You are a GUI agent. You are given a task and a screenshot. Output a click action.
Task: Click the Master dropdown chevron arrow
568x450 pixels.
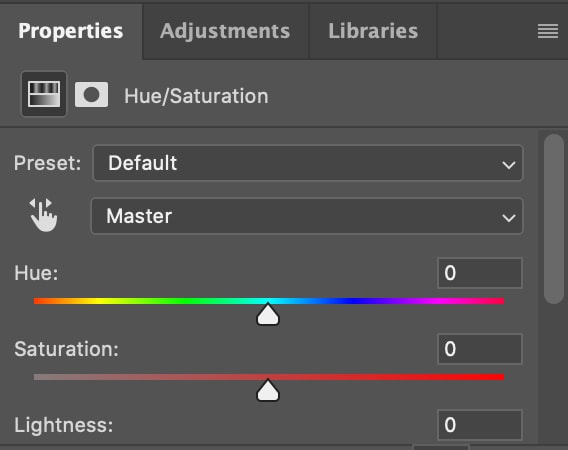[509, 218]
